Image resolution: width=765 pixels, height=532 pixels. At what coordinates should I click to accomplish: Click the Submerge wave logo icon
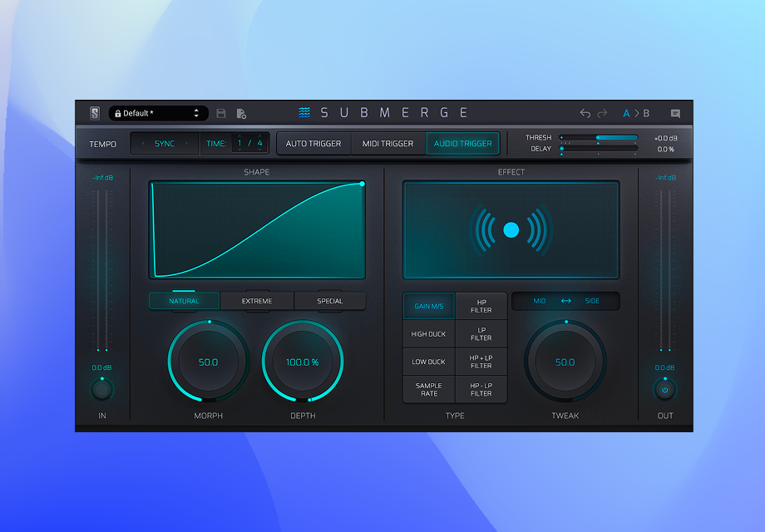304,113
